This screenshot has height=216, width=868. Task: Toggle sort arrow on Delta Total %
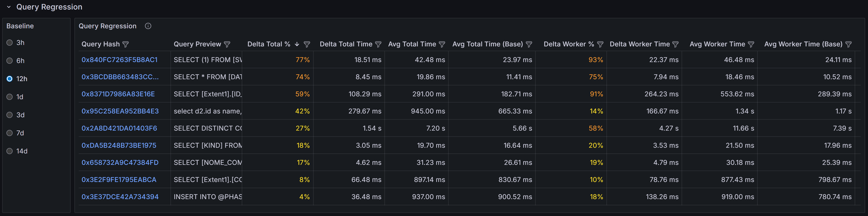pos(297,44)
